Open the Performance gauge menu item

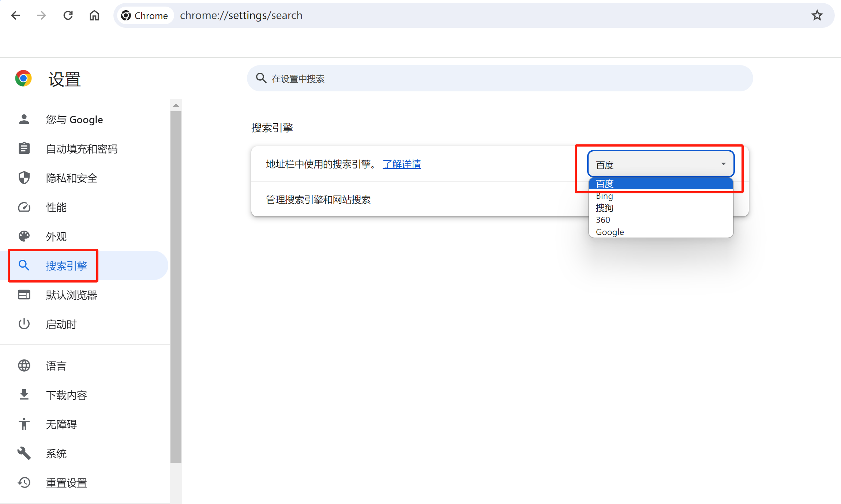tap(56, 207)
